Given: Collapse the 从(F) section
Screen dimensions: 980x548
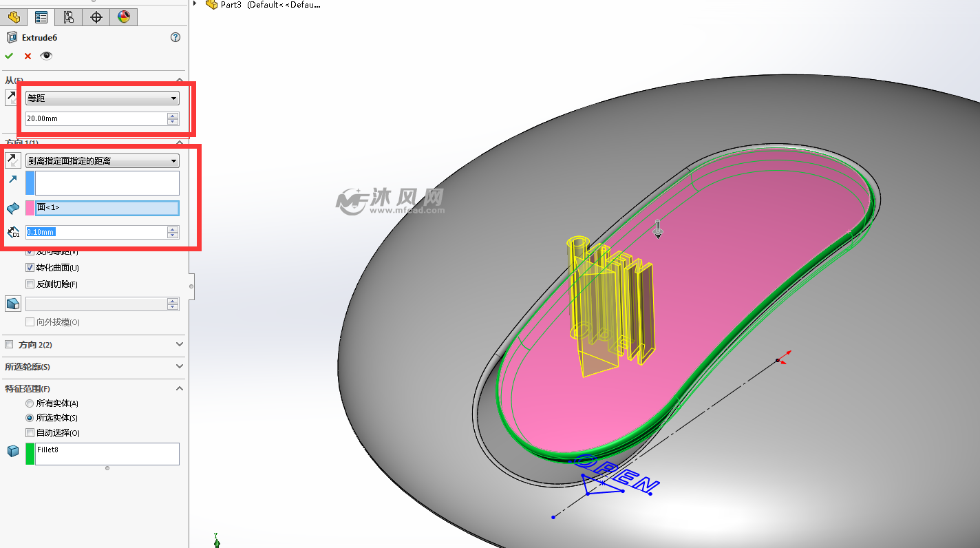Looking at the screenshot, I should pos(180,80).
